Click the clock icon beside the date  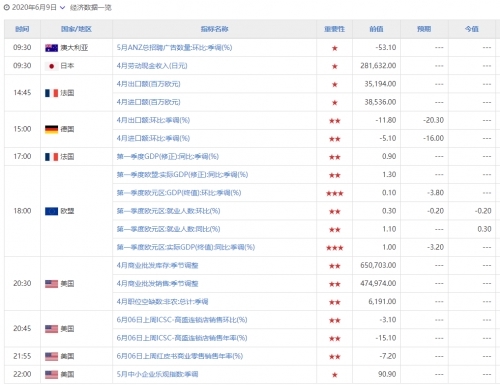click(7, 7)
